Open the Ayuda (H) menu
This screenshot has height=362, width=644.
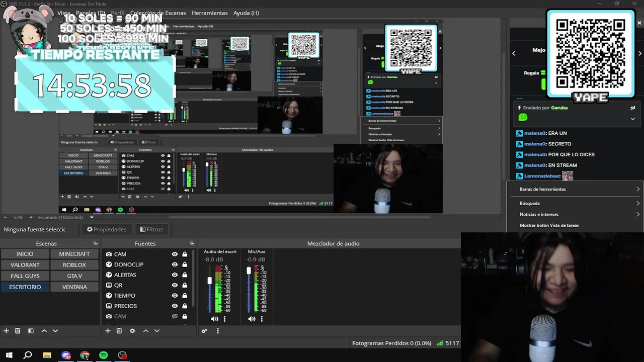tap(246, 13)
